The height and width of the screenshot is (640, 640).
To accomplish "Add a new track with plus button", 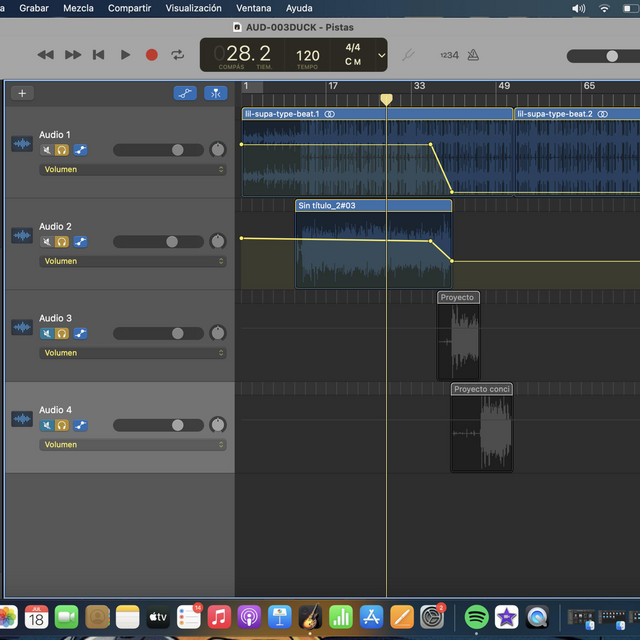I will point(22,93).
